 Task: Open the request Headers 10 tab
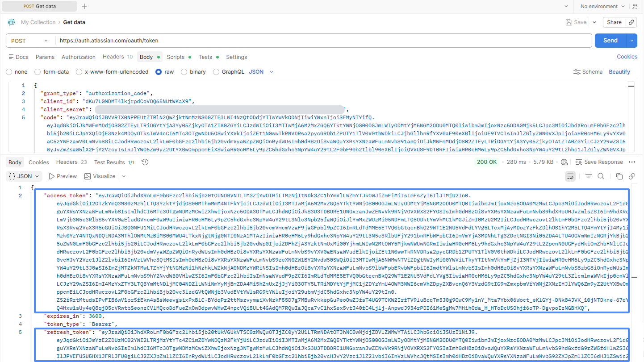(x=117, y=57)
